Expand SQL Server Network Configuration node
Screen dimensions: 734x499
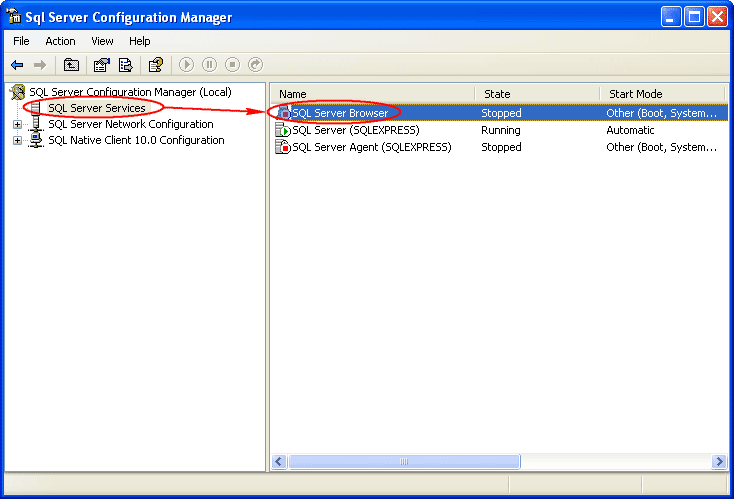coord(17,124)
